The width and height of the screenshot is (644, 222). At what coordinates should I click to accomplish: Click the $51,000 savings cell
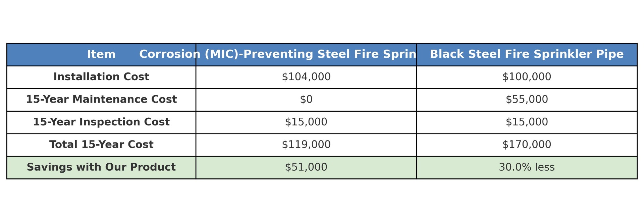306,167
